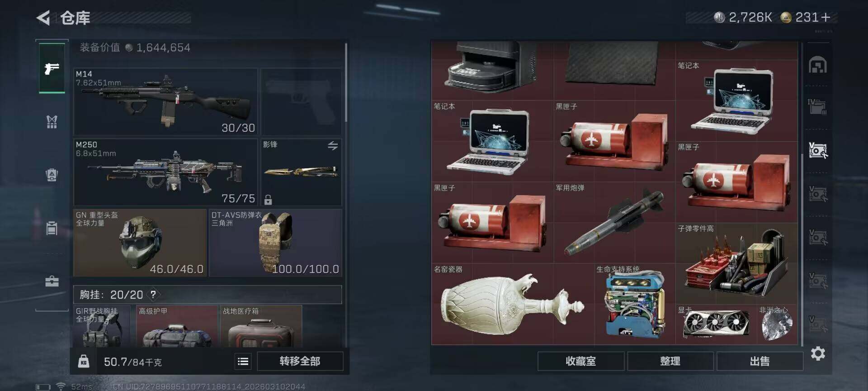
Task: Open the chest rig sidebar icon
Action: pyautogui.click(x=52, y=121)
